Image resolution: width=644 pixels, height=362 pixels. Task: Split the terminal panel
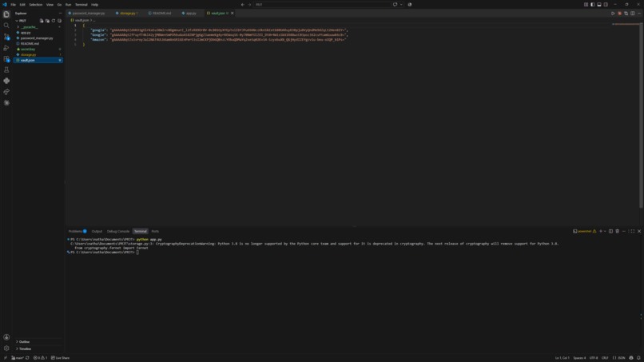610,231
